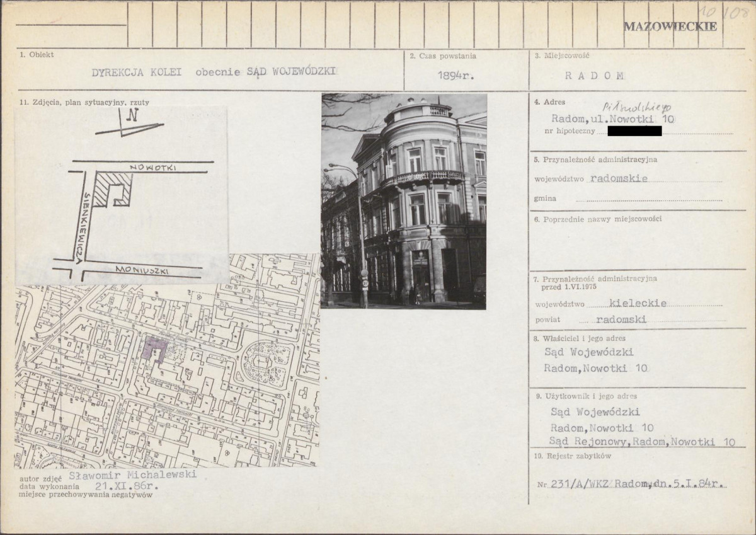Image resolution: width=756 pixels, height=535 pixels.
Task: Click the 1894r. date value
Action: (456, 74)
